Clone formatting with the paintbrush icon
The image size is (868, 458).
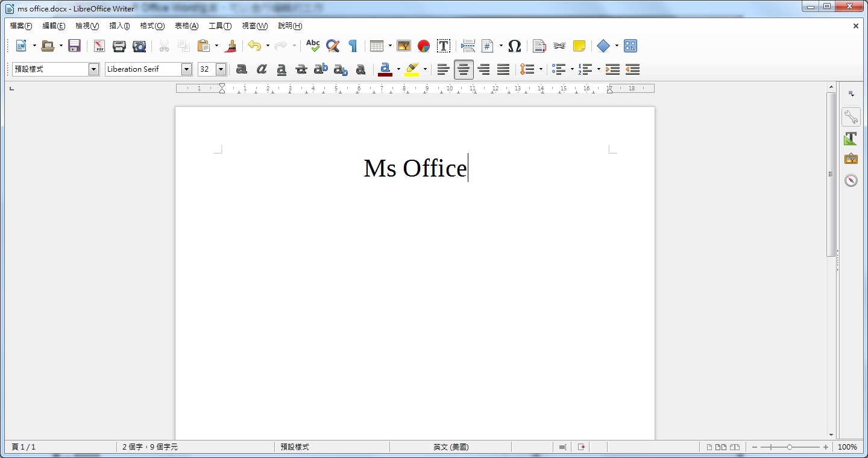click(230, 46)
